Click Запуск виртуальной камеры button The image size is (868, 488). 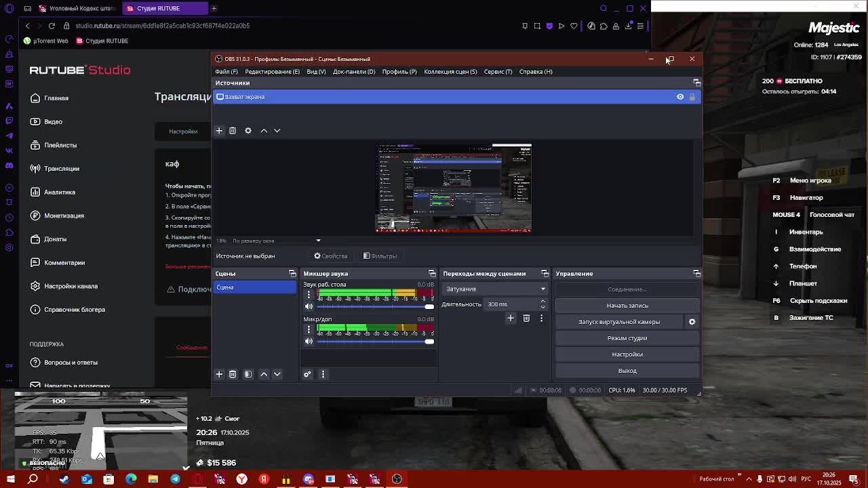(x=619, y=322)
